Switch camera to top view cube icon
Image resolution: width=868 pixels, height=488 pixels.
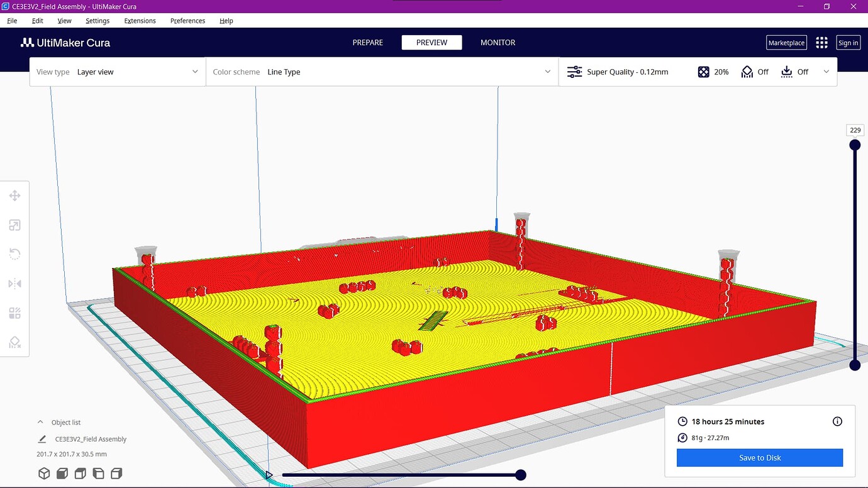62,473
